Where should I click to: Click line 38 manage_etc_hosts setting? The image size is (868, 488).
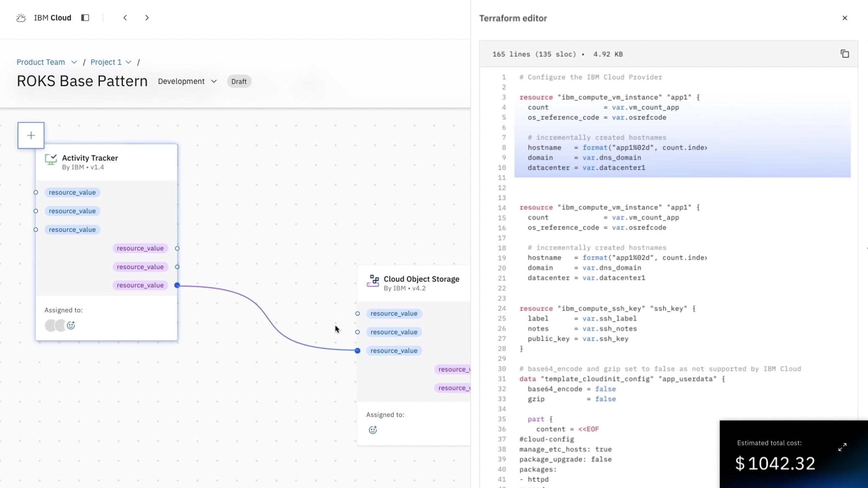[x=565, y=449]
